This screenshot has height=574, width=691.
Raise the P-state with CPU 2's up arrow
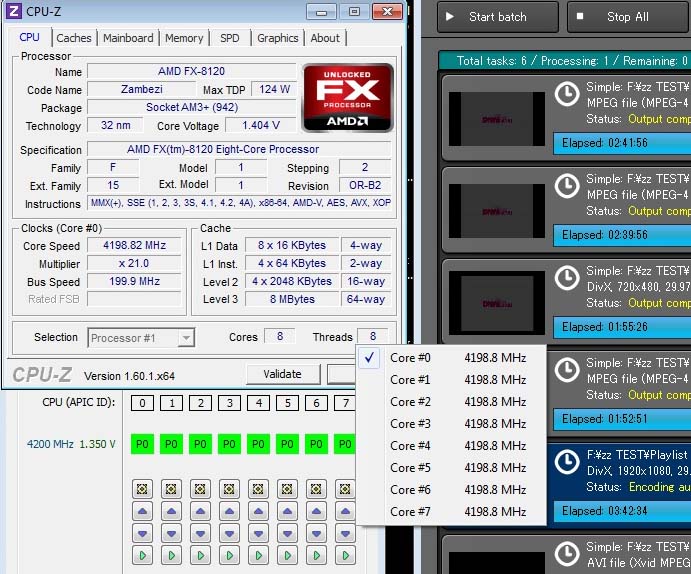201,511
